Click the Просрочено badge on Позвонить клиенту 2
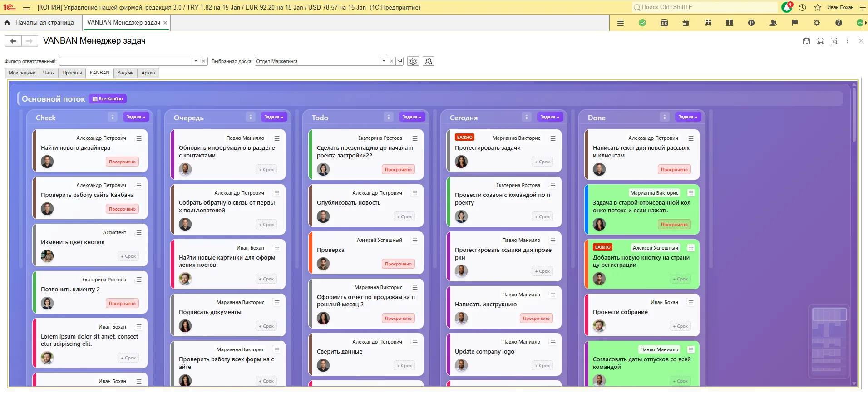 (x=122, y=304)
